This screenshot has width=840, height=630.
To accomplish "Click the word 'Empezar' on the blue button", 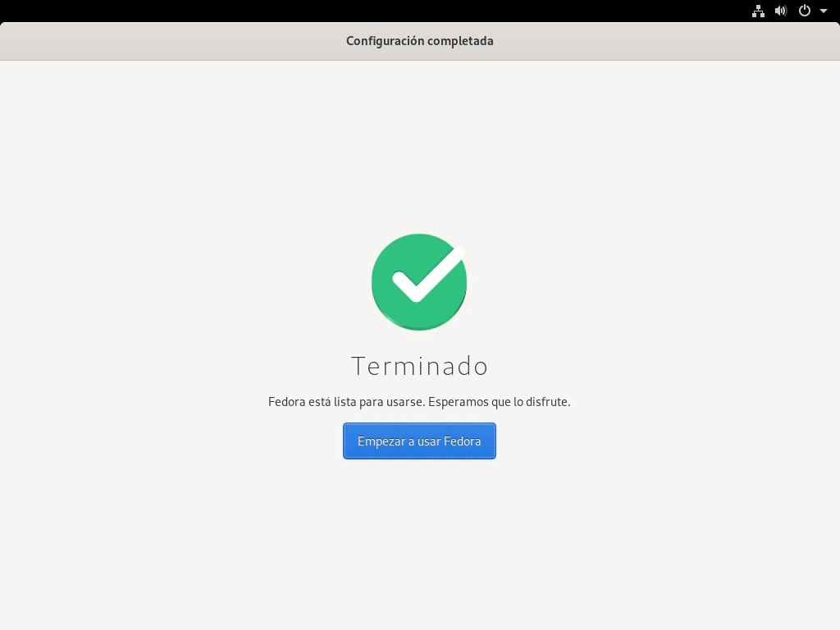I will 381,441.
